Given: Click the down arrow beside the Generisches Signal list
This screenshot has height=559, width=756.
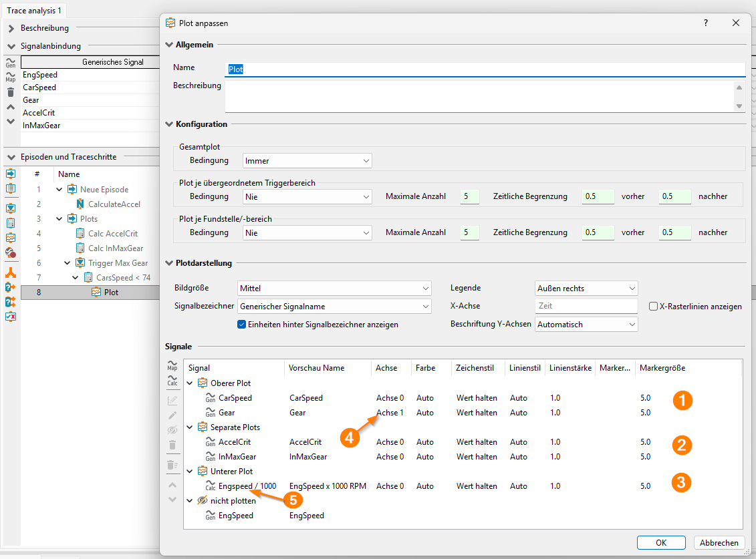Looking at the screenshot, I should click(x=11, y=122).
